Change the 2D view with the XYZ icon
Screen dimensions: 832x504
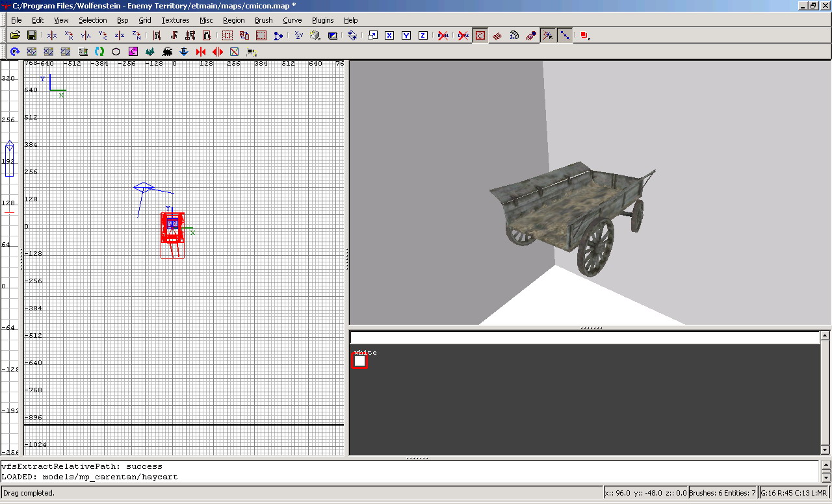click(299, 35)
